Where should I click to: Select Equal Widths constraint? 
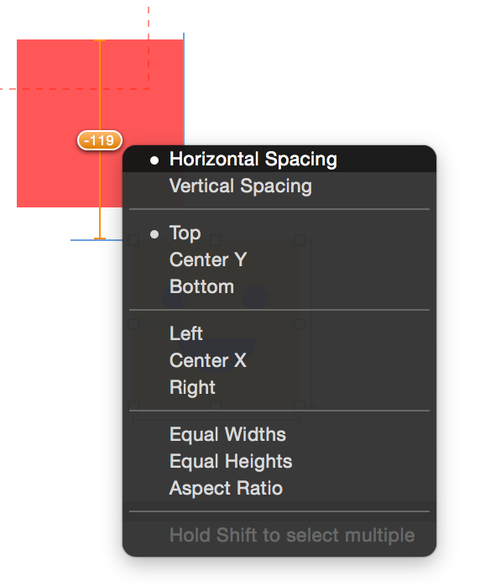click(x=279, y=435)
